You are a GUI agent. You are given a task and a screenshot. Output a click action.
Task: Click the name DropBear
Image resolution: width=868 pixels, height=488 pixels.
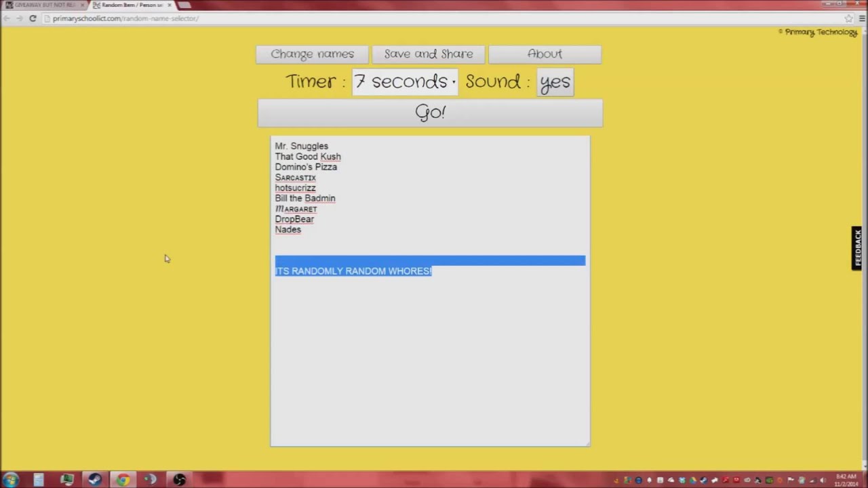(294, 219)
